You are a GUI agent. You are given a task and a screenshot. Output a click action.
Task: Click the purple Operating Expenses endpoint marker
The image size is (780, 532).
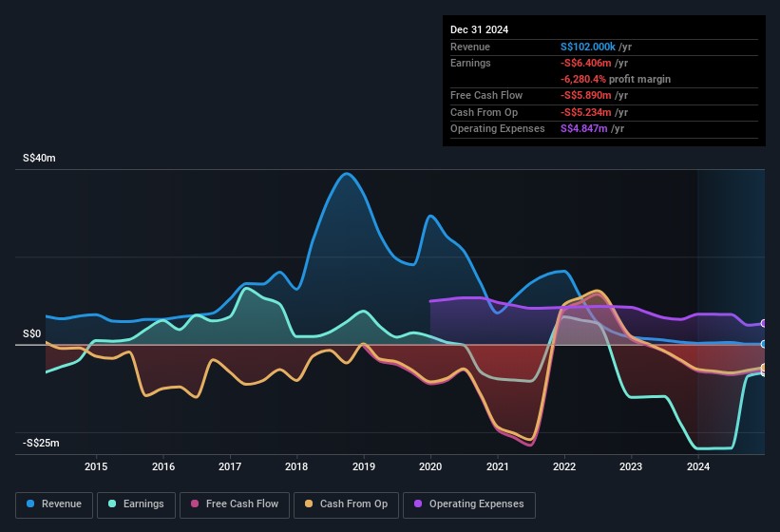coord(764,324)
